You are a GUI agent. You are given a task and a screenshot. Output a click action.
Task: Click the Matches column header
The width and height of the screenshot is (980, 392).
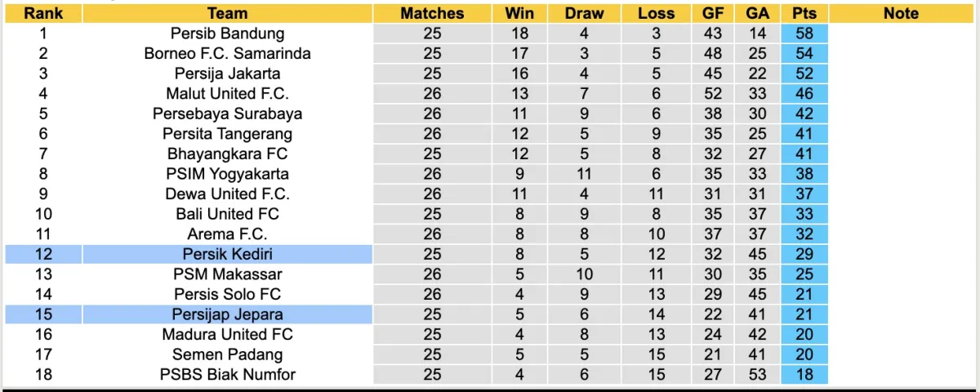(x=432, y=13)
